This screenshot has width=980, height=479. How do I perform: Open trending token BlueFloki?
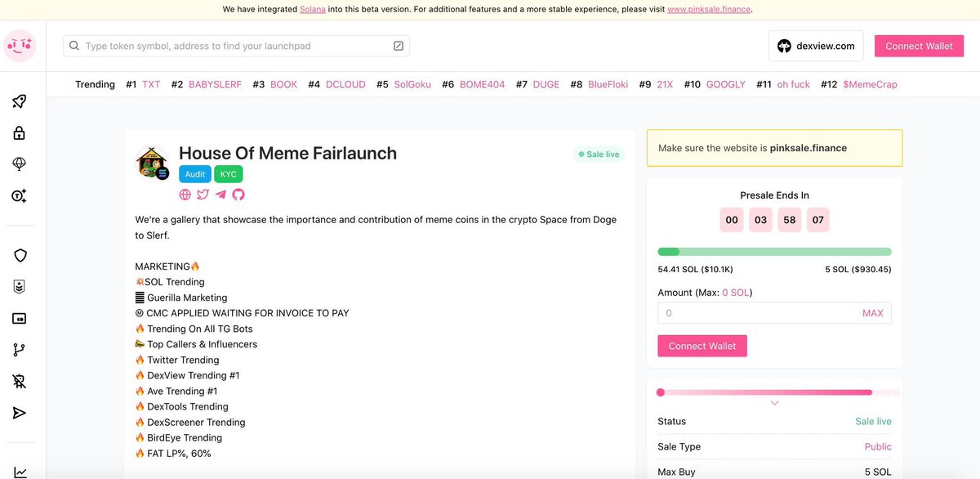click(x=608, y=84)
